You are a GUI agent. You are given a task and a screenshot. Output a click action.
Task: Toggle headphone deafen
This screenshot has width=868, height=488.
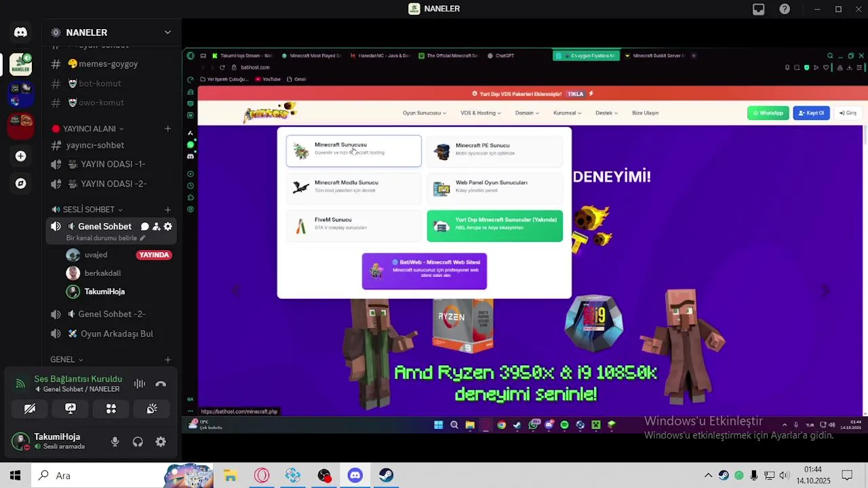138,441
